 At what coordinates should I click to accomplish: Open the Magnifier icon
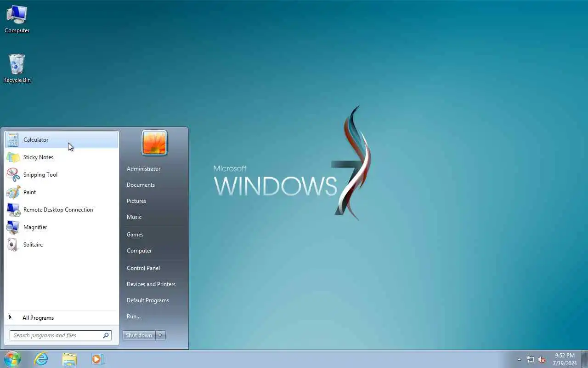point(13,227)
